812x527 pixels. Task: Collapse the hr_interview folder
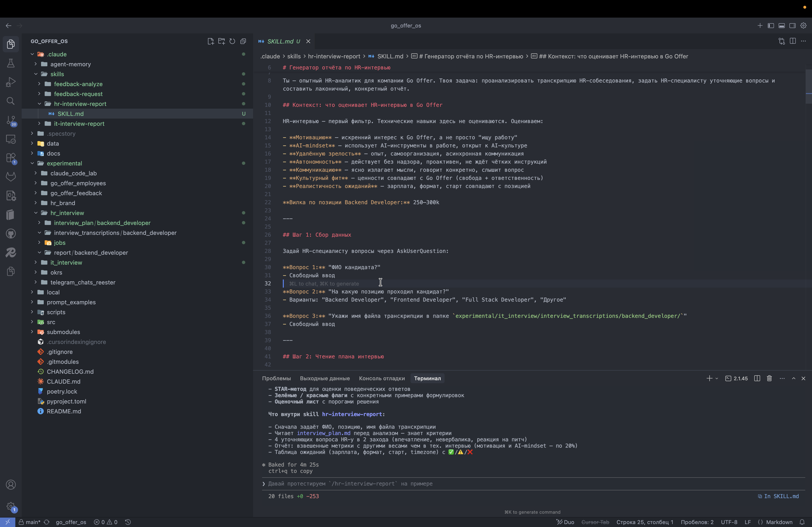pyautogui.click(x=67, y=213)
